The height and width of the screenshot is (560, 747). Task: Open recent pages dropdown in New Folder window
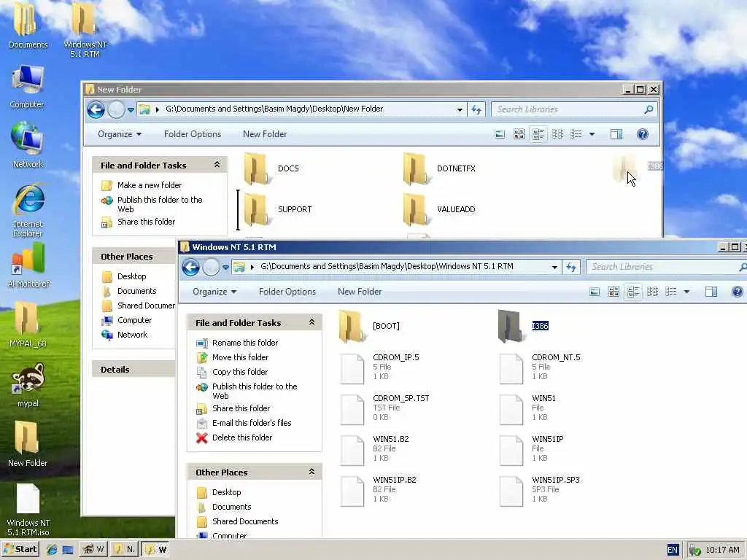click(131, 110)
